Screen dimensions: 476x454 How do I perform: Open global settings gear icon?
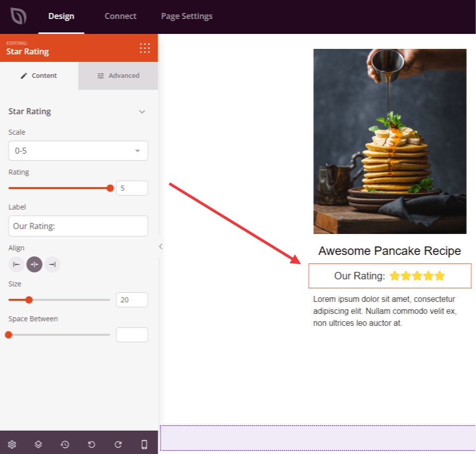(x=12, y=444)
